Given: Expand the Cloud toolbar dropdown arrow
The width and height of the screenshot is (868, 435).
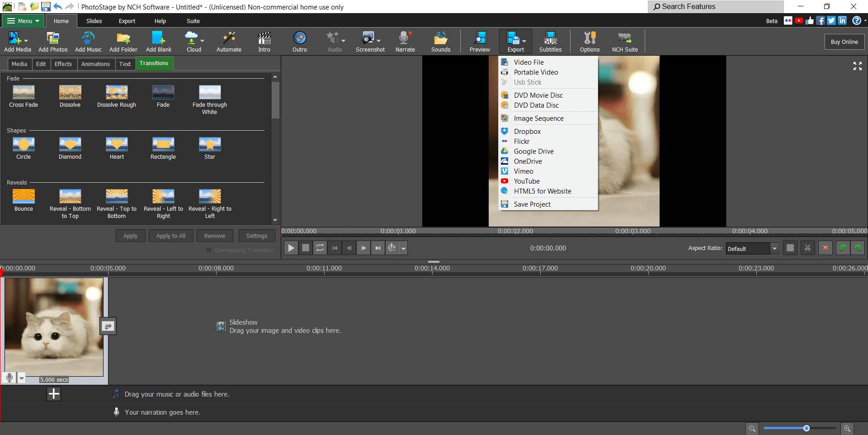Looking at the screenshot, I should 202,41.
